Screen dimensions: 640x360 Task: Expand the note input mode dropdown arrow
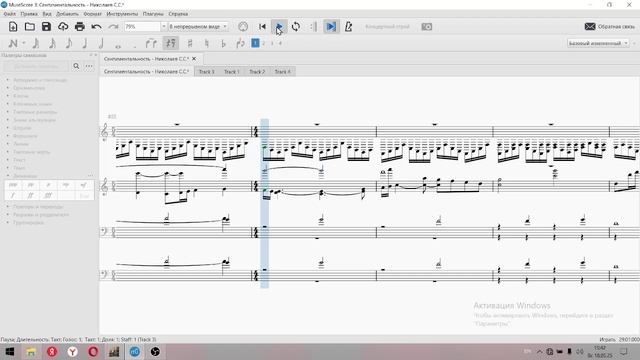point(24,43)
